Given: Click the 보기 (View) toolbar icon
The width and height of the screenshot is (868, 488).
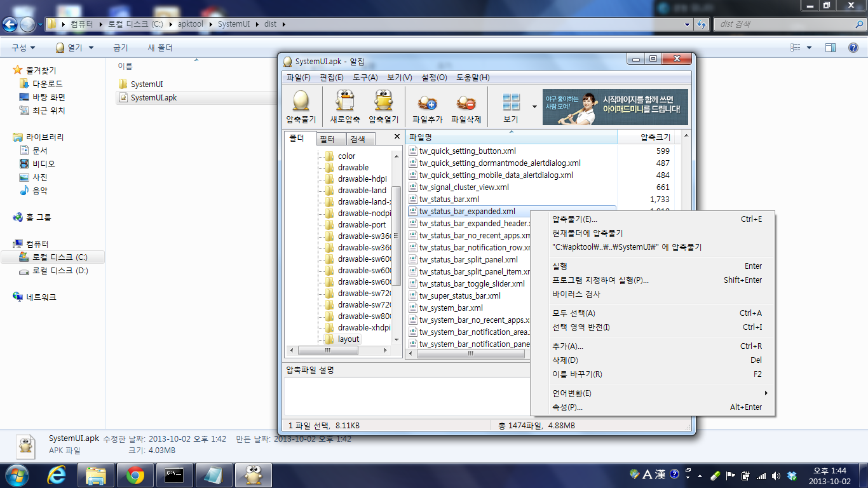Looking at the screenshot, I should point(511,107).
